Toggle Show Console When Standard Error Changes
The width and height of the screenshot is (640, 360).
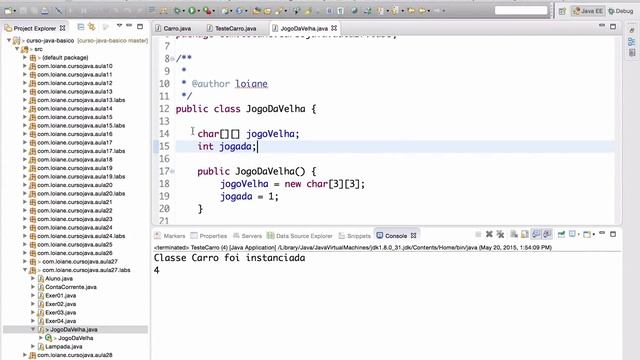[x=547, y=234]
